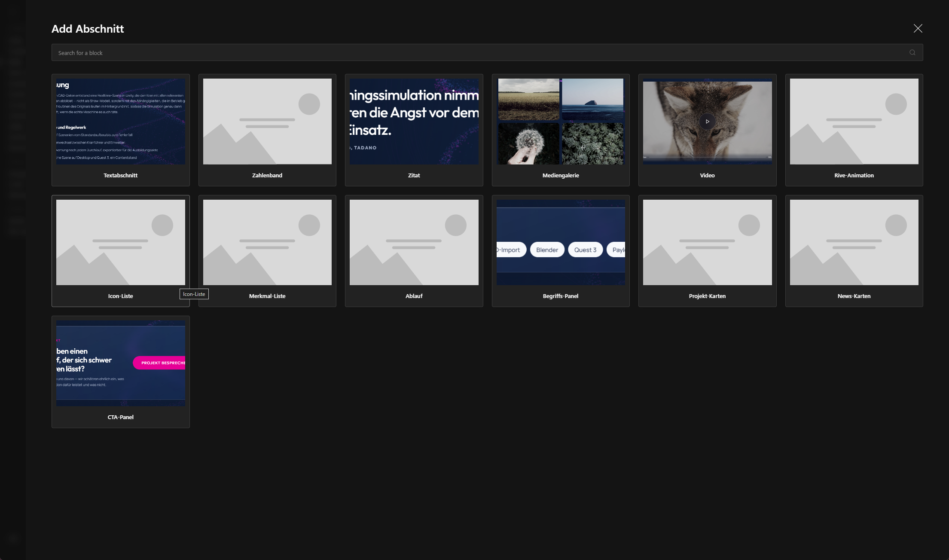This screenshot has width=949, height=560.
Task: Click the Add Abschnitt heading
Action: click(x=88, y=29)
